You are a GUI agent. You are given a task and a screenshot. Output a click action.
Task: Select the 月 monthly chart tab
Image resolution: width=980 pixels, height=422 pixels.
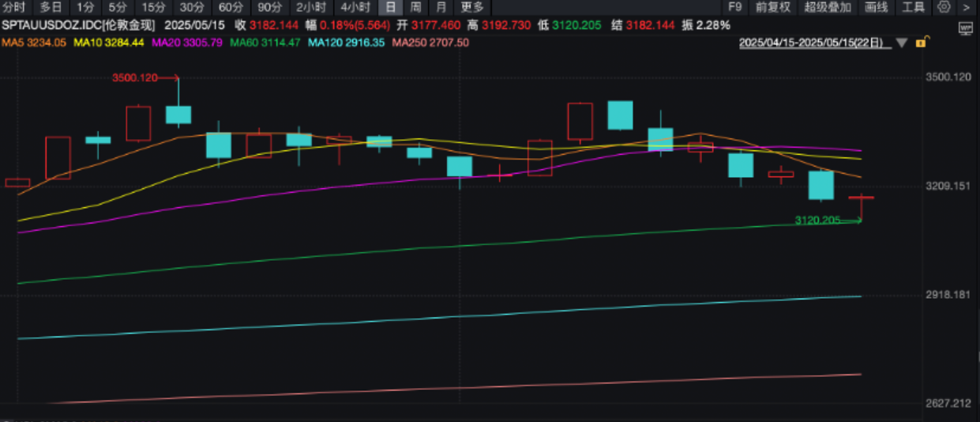coord(441,7)
